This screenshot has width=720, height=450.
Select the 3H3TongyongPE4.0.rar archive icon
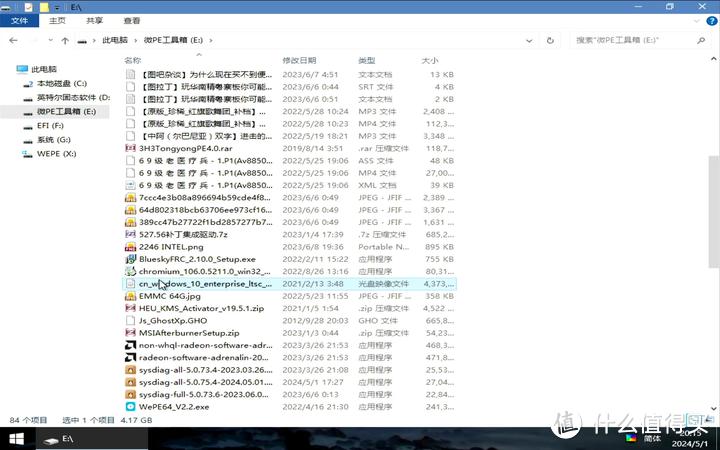pyautogui.click(x=131, y=148)
